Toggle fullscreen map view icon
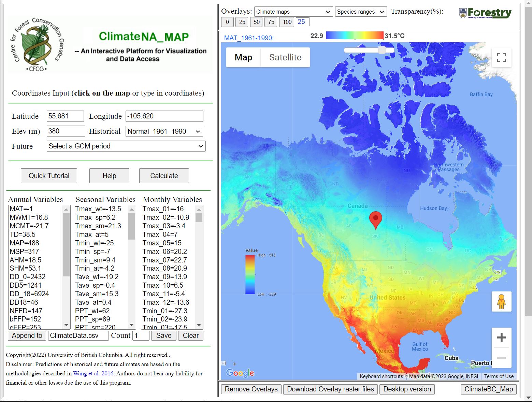532x402 pixels. click(501, 57)
